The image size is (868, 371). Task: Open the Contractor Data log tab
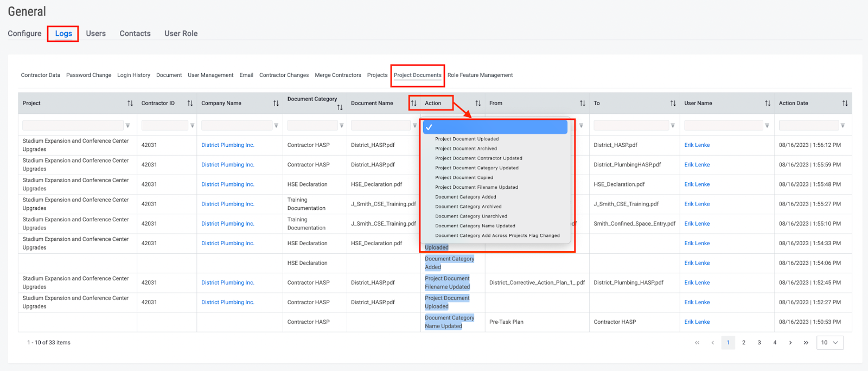coord(41,75)
